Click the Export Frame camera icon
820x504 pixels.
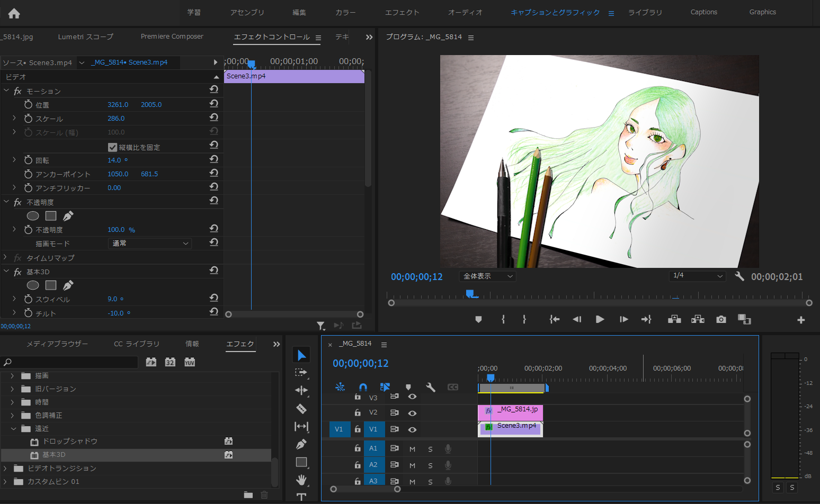pos(720,319)
